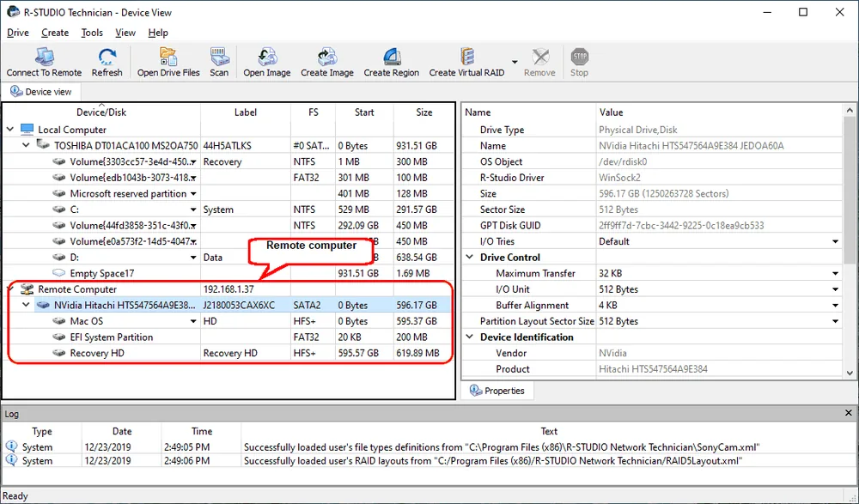This screenshot has height=504, width=859.
Task: Open the I/O Tries value dropdown
Action: (x=836, y=241)
